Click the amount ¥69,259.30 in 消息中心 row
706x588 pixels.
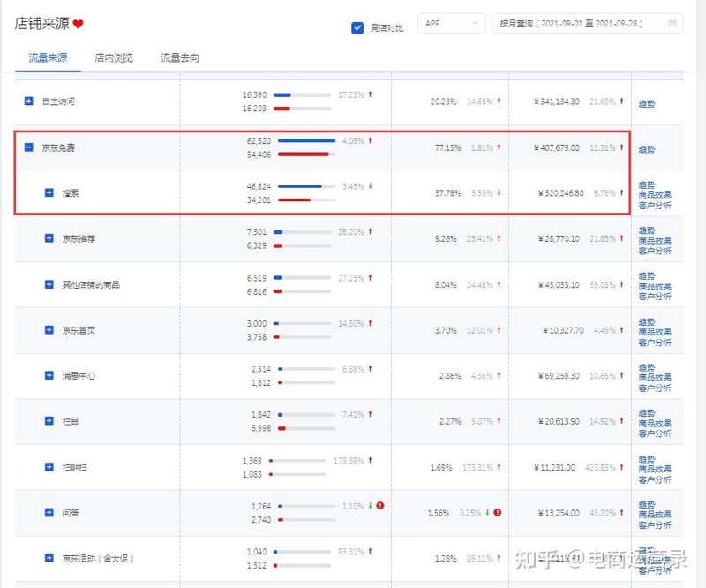pyautogui.click(x=559, y=376)
